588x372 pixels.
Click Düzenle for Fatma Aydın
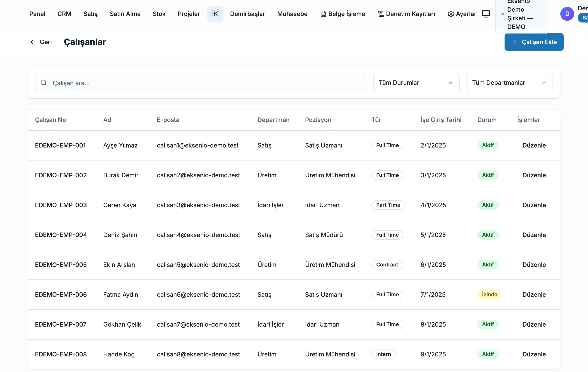tap(534, 295)
